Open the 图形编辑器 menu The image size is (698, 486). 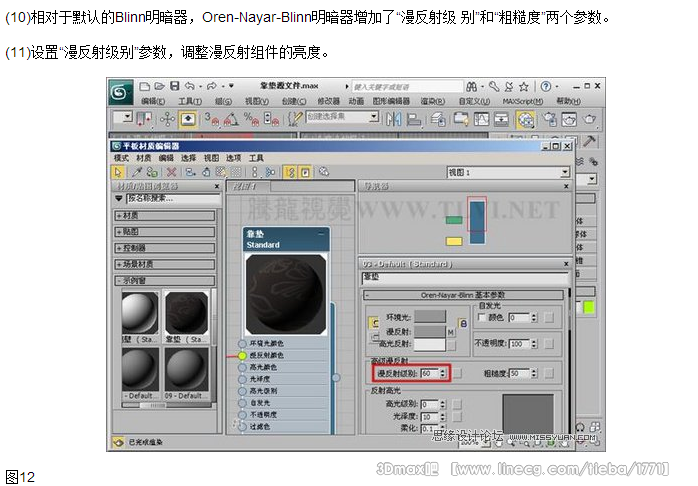391,101
